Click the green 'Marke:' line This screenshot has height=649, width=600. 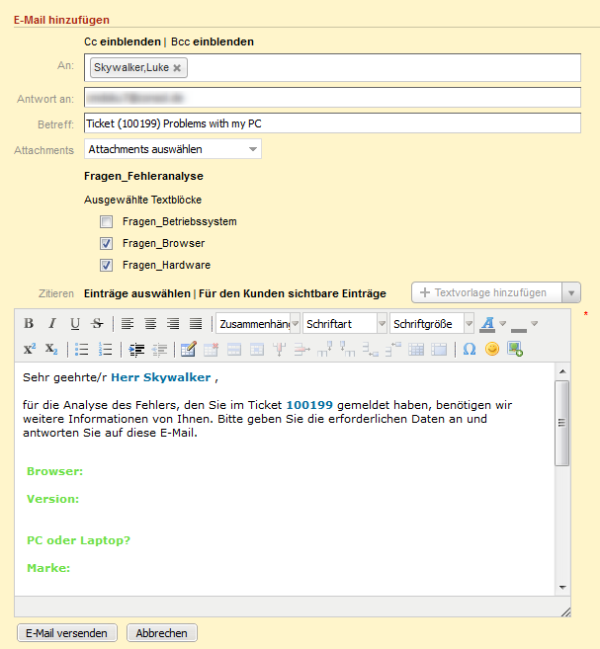coord(48,568)
